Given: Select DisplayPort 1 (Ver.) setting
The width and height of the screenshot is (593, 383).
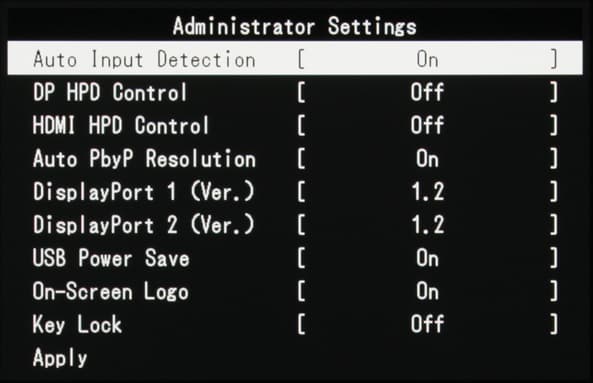Looking at the screenshot, I should pyautogui.click(x=143, y=192).
